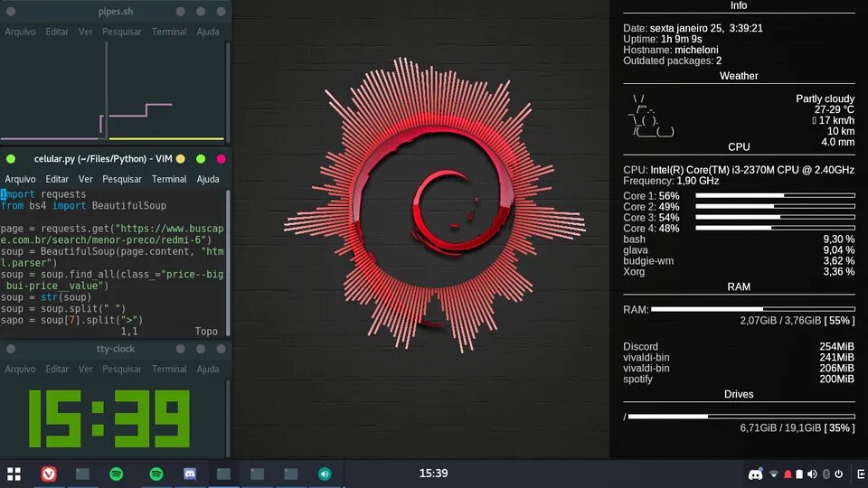Open Ajuda menu in pipes.sh window
Viewport: 868px width, 488px height.
click(x=208, y=32)
